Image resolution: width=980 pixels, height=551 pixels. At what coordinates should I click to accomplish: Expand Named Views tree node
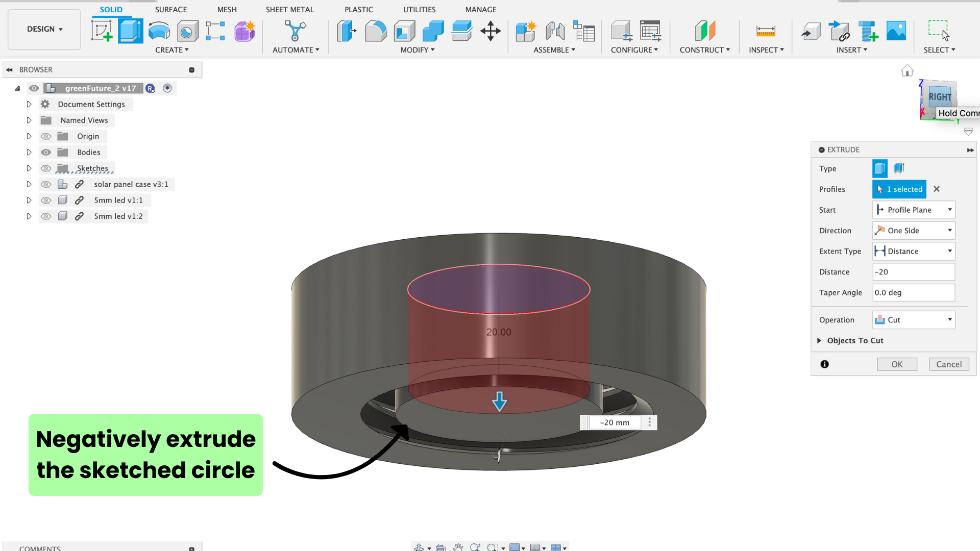29,120
